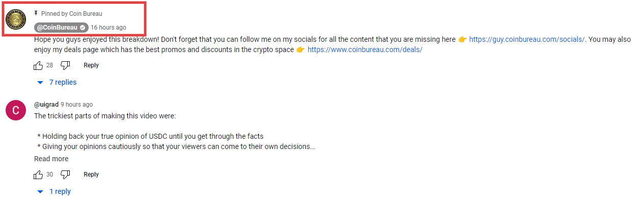Image resolution: width=644 pixels, height=199 pixels.
Task: Click the Coin Bureau channel avatar
Action: click(x=16, y=19)
